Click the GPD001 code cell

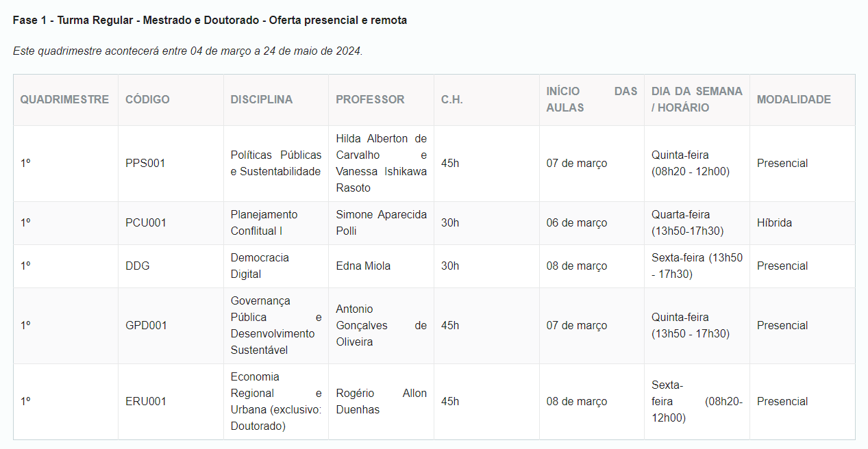(146, 326)
